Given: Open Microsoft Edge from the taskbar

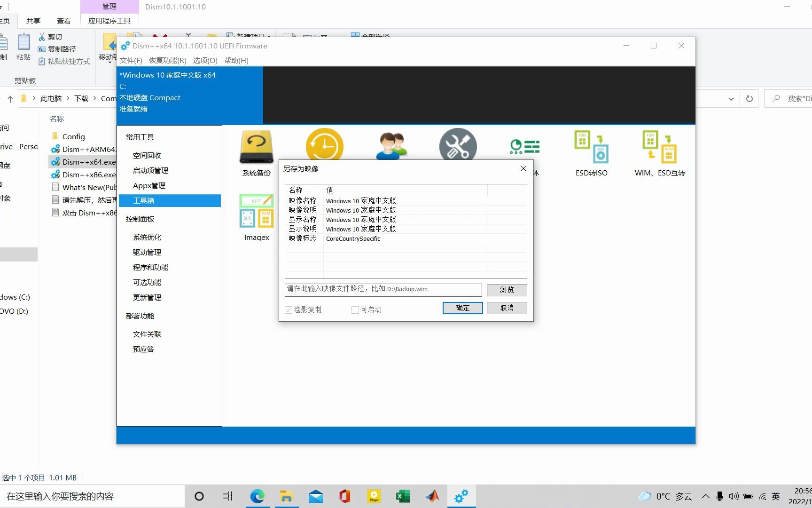Looking at the screenshot, I should point(257,496).
